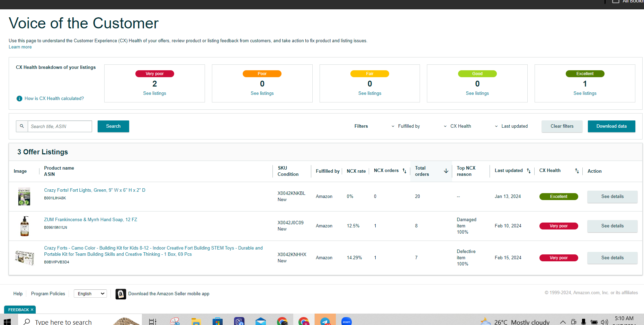Open the Learn more link
The image size is (644, 325).
20,47
